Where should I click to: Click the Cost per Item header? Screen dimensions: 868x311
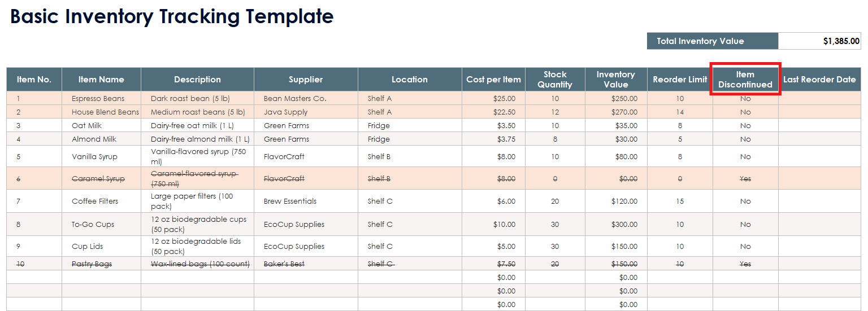pos(493,80)
